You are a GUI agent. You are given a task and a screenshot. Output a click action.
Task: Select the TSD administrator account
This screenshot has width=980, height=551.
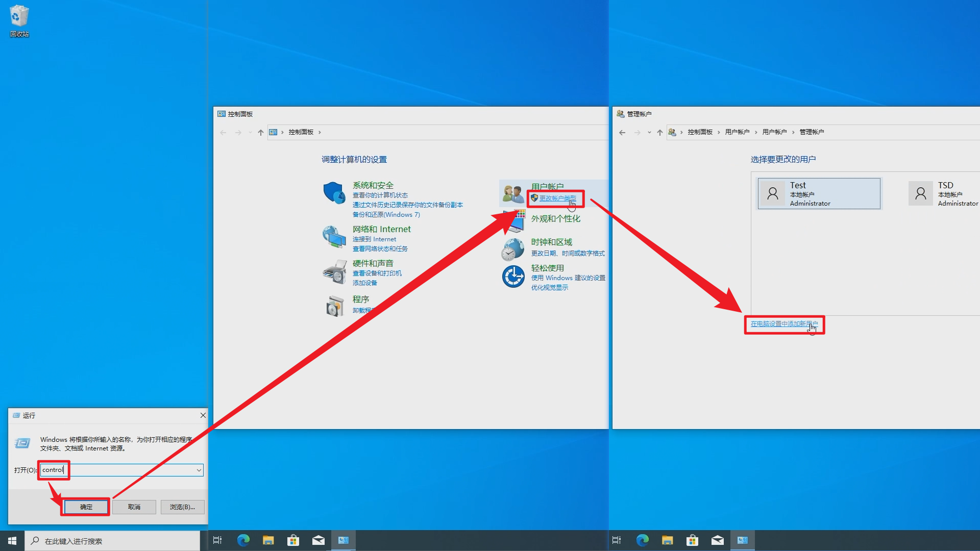[x=945, y=193]
